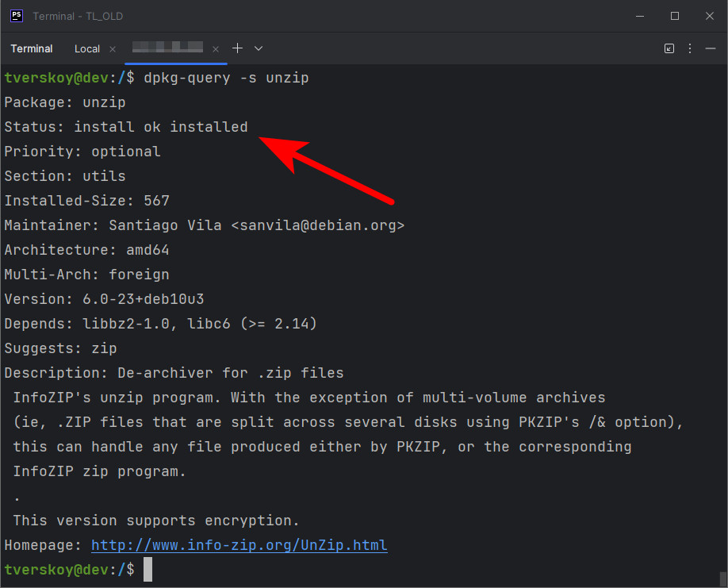The image size is (728, 588).
Task: Click the 'dpkg-query -s unzip' command
Action: [226, 78]
